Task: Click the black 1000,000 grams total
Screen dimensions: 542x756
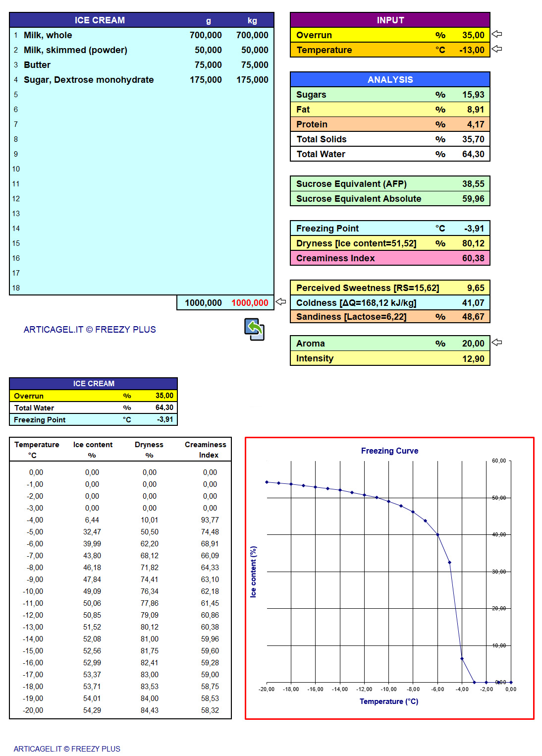Action: (203, 303)
